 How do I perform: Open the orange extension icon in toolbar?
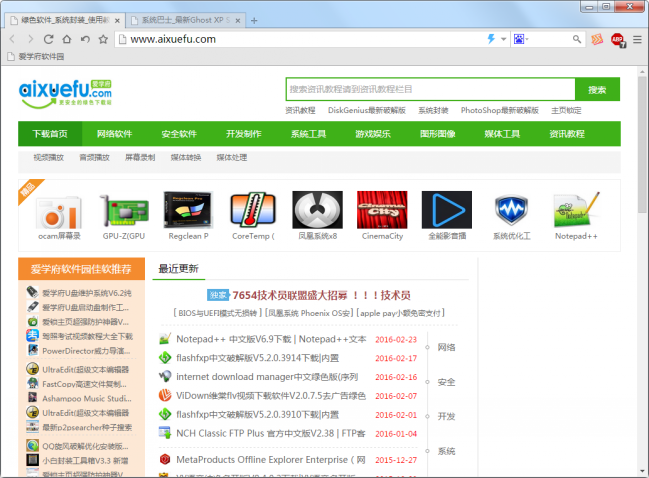[x=597, y=39]
